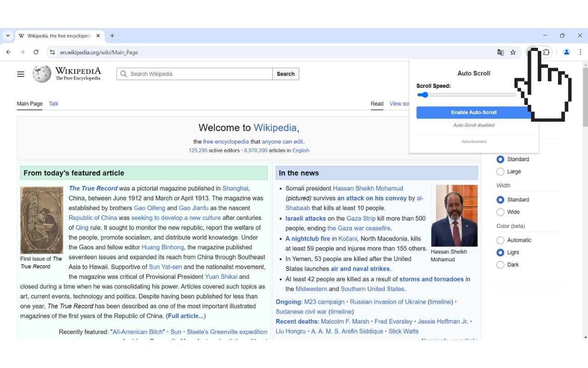Select the Automatic color option
588x368 pixels.
(x=500, y=240)
